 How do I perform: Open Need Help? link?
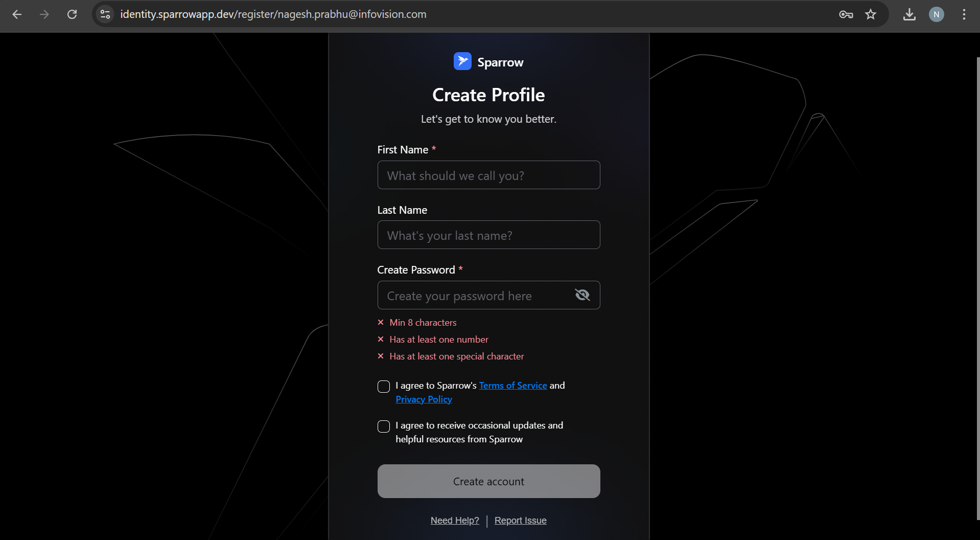(455, 521)
